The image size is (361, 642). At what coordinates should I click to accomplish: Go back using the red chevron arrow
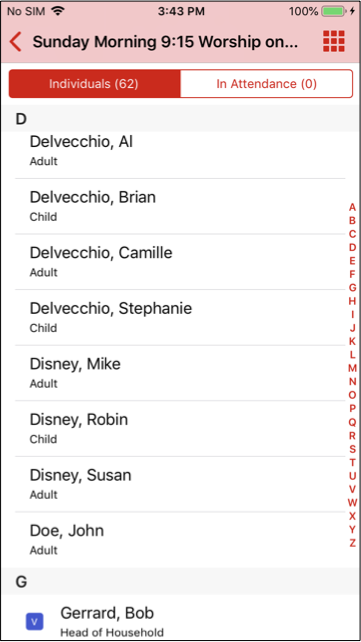16,42
